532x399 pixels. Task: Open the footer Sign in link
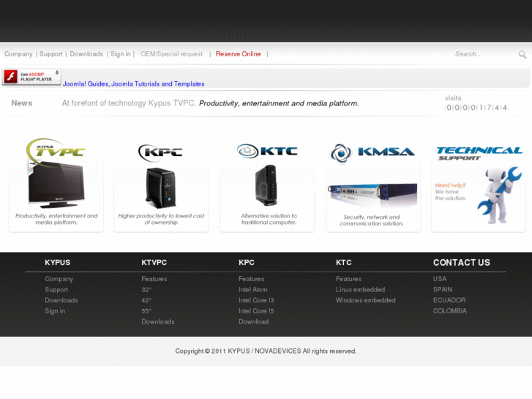[55, 311]
